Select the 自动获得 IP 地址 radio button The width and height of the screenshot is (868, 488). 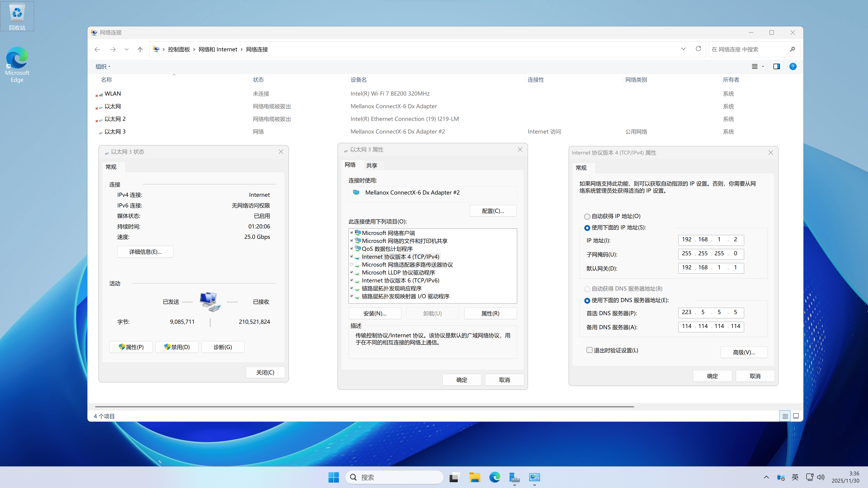tap(587, 217)
